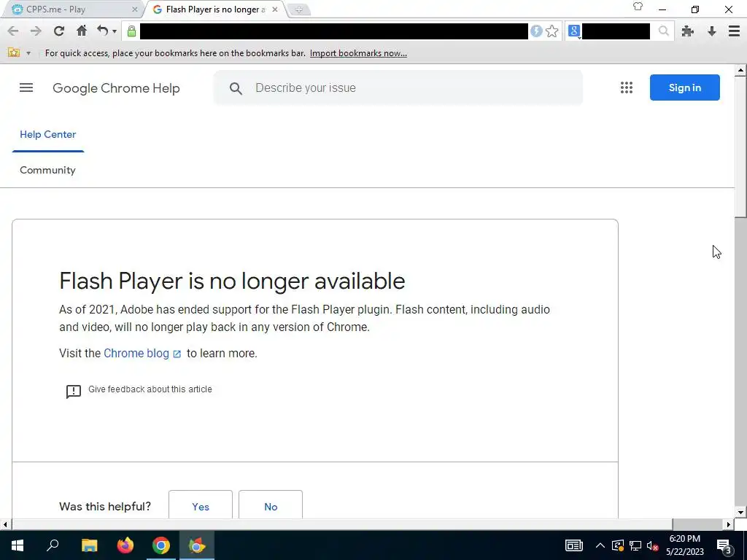
Task: Click the shirt theme icon in title bar
Action: click(638, 7)
